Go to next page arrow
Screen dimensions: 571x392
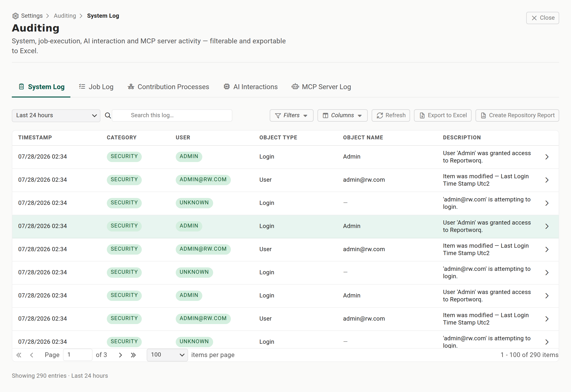coord(120,355)
